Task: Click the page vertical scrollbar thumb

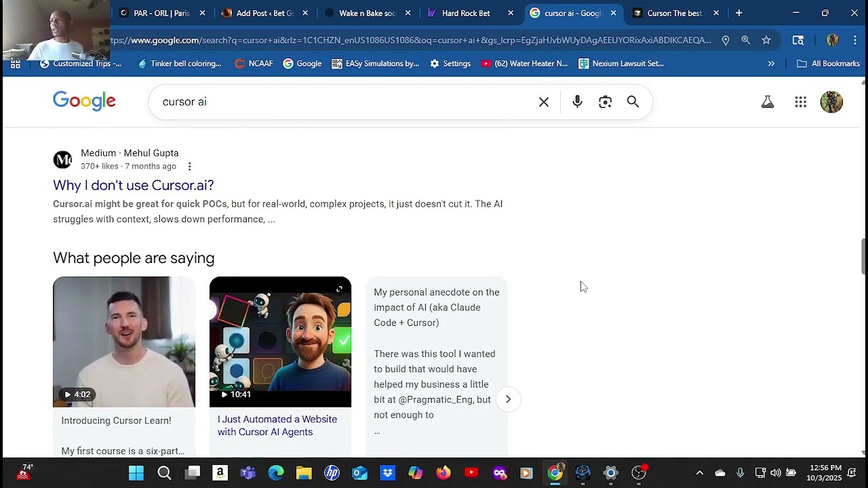Action: pyautogui.click(x=863, y=256)
